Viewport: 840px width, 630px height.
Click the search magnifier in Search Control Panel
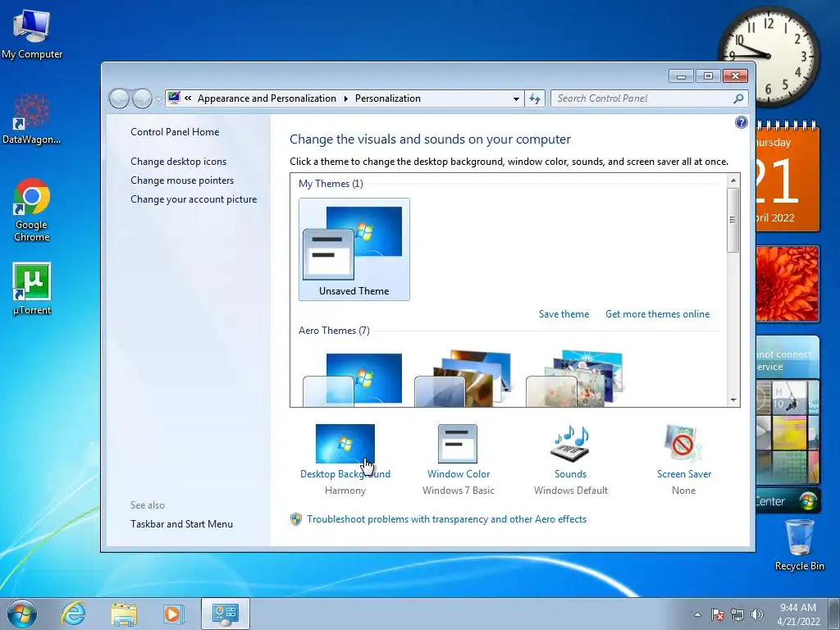pyautogui.click(x=739, y=98)
